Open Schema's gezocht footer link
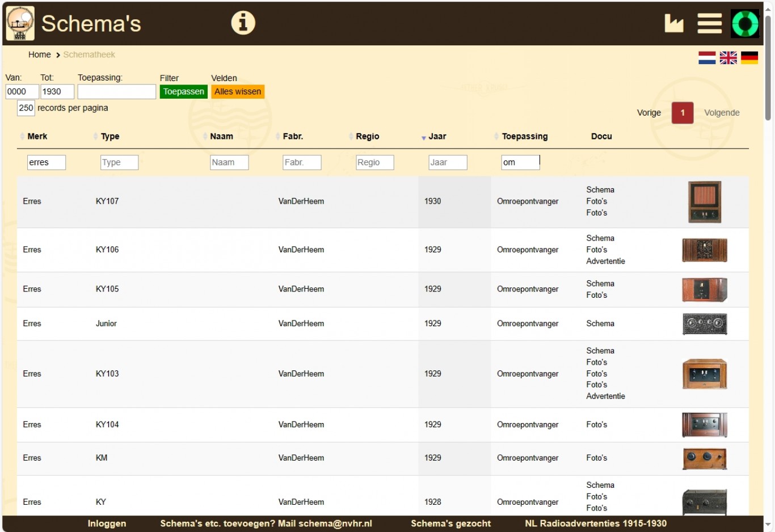Viewport: 775px width, 532px height. pos(450,523)
